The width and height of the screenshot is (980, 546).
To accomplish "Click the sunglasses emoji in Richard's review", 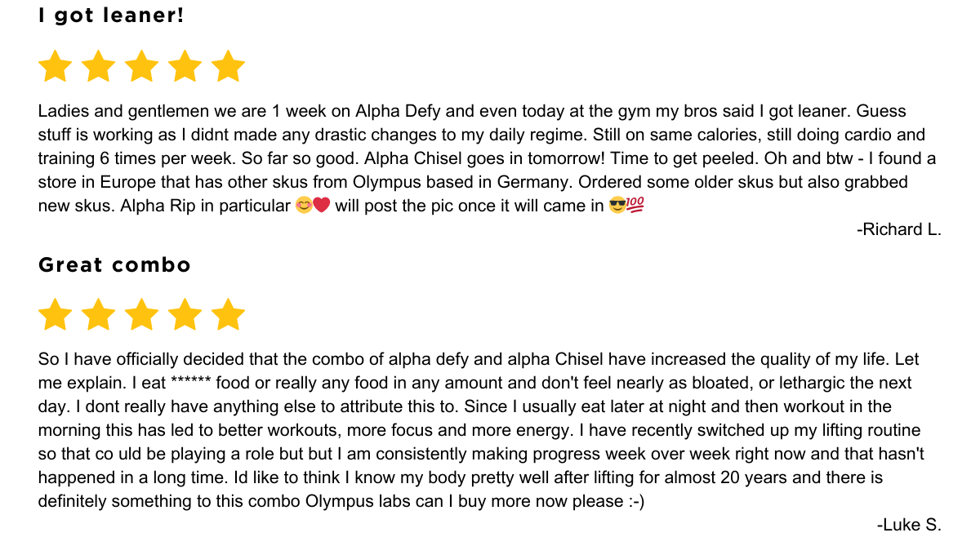I will [x=617, y=206].
